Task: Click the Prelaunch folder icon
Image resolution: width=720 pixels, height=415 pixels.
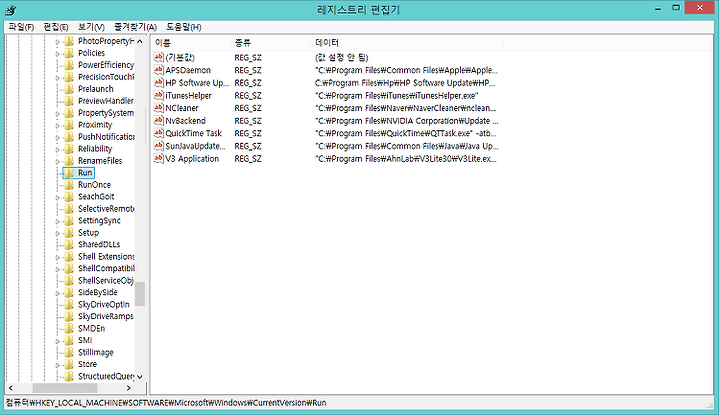Action: (69, 89)
